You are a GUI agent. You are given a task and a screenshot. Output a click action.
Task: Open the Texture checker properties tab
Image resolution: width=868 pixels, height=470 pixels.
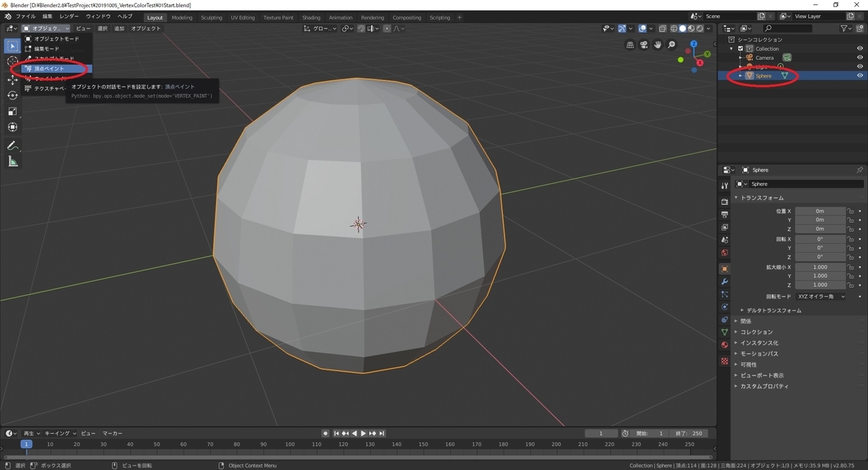[x=725, y=360]
